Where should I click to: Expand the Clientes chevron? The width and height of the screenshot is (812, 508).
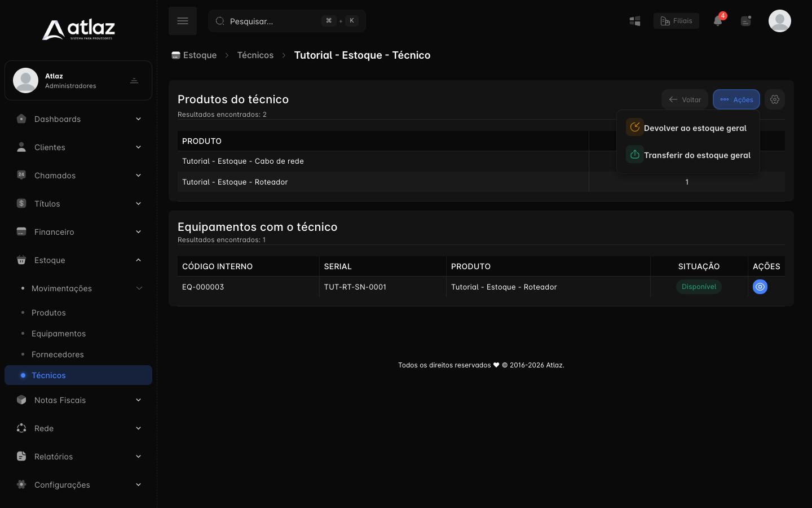point(138,147)
